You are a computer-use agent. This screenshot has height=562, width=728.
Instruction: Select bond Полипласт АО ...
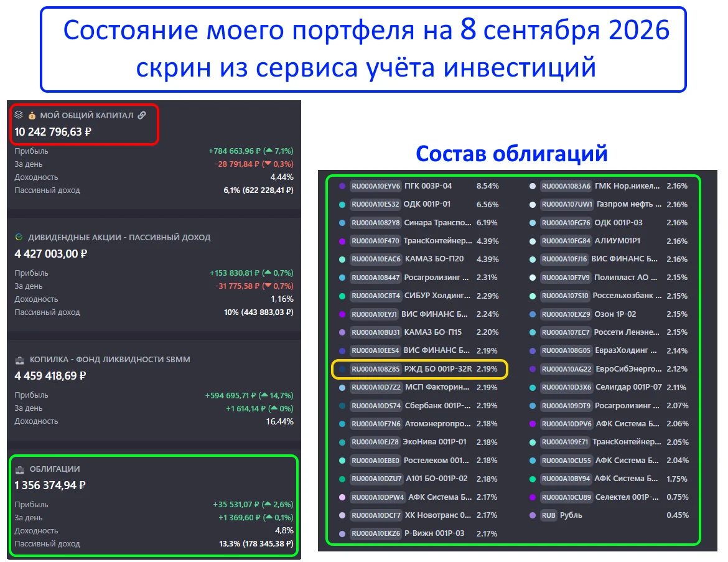(626, 278)
